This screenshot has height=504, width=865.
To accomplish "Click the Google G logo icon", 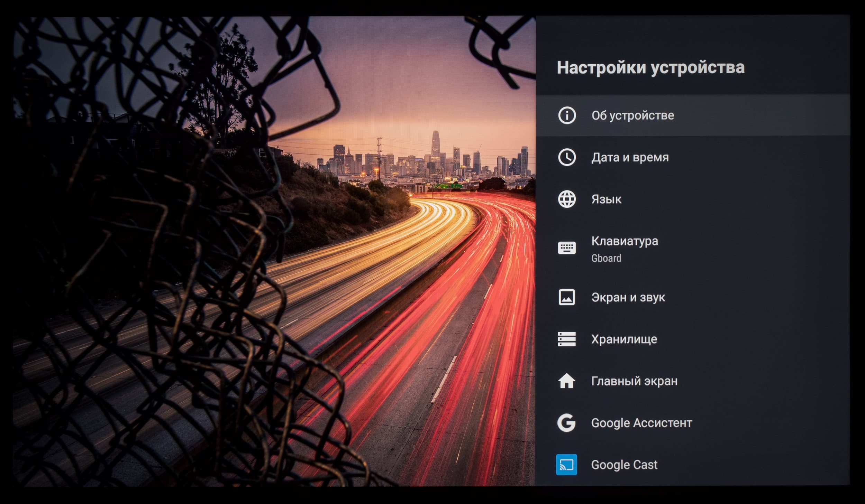I will coord(567,423).
